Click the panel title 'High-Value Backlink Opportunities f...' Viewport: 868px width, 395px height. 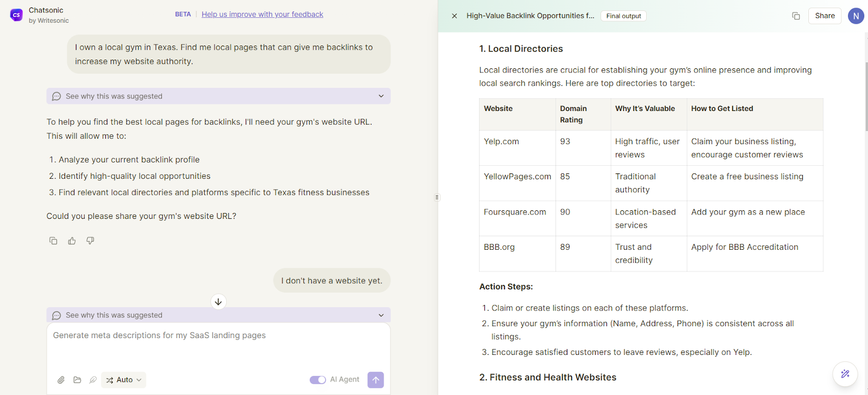(530, 16)
